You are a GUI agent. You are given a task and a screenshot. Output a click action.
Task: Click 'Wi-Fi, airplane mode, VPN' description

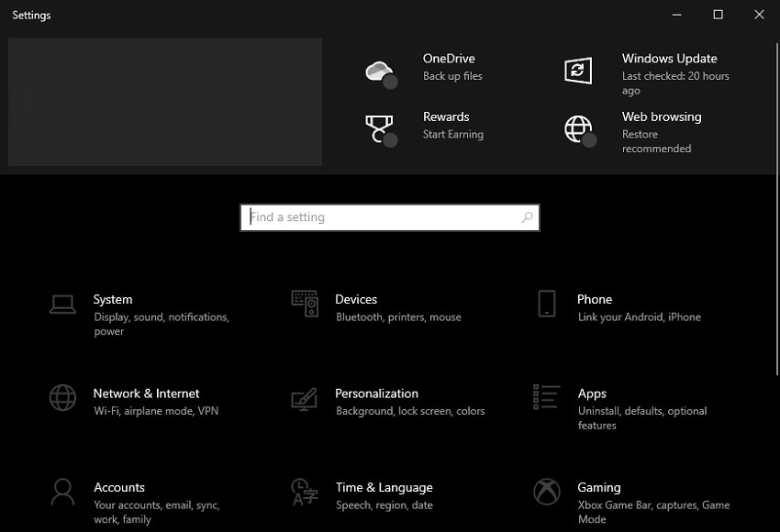click(x=156, y=411)
